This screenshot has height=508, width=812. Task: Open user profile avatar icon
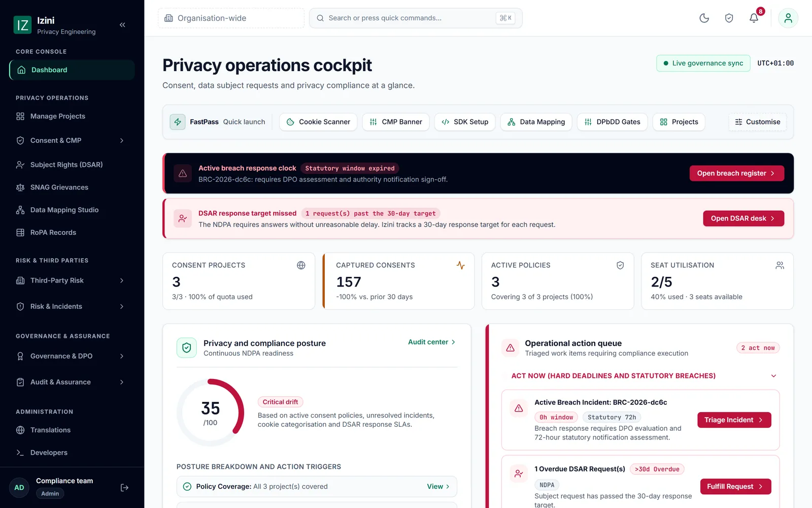pyautogui.click(x=788, y=18)
